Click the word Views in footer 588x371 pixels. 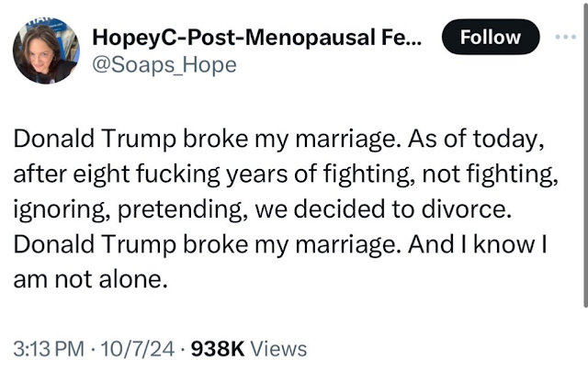coord(278,349)
